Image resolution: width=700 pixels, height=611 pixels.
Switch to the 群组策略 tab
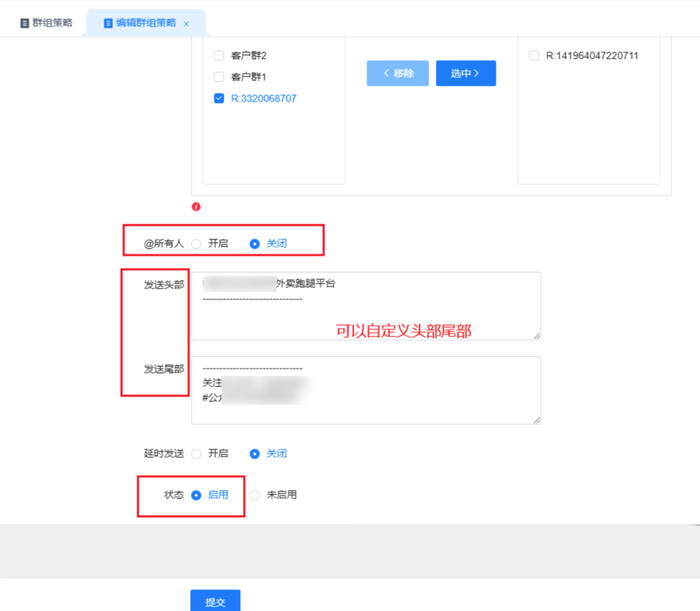46,23
